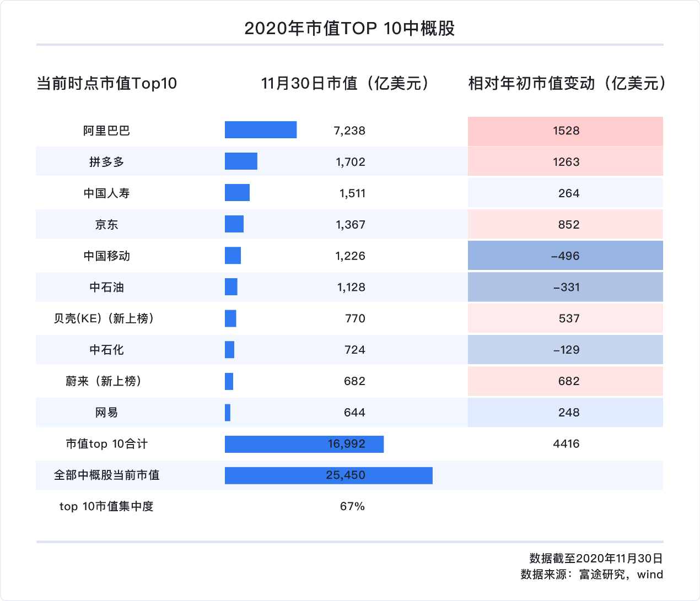The height and width of the screenshot is (601, 700).
Task: Click the row label 中石化
Action: pyautogui.click(x=107, y=350)
